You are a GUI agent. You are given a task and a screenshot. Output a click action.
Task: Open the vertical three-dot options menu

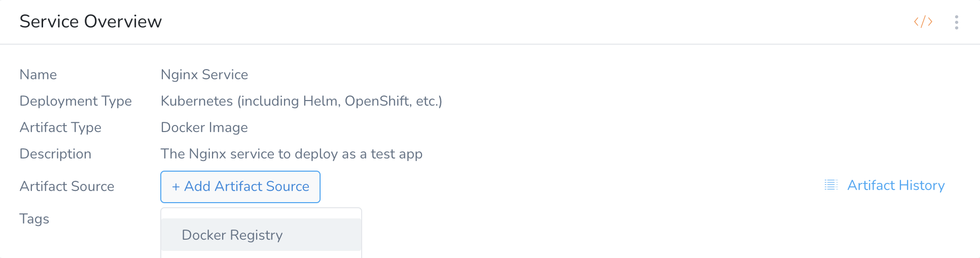pos(957,22)
